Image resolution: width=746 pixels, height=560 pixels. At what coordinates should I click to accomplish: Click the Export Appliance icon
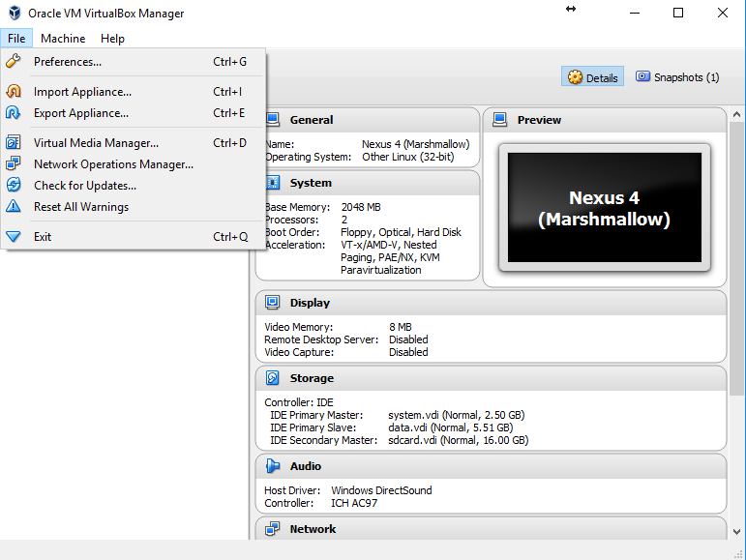point(14,112)
